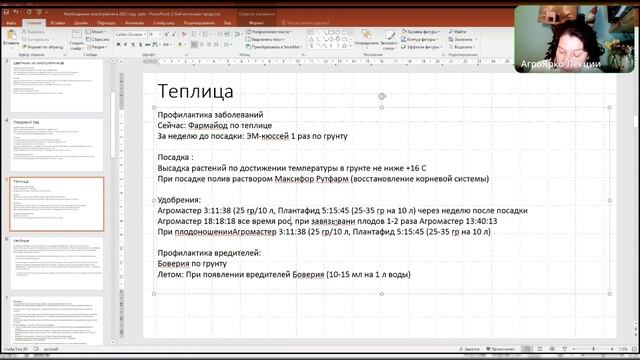
Task: Open the Выровнять текст dropdown
Action: [266, 39]
